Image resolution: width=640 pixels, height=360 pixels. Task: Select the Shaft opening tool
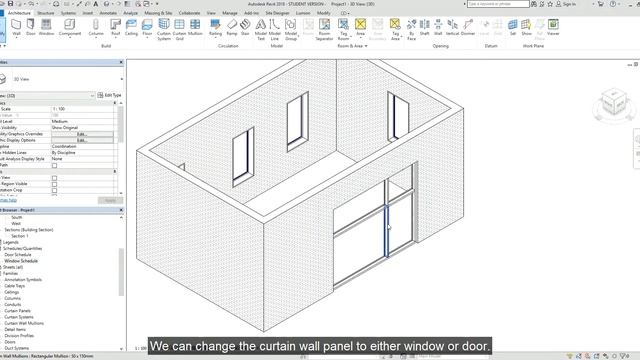point(424,28)
